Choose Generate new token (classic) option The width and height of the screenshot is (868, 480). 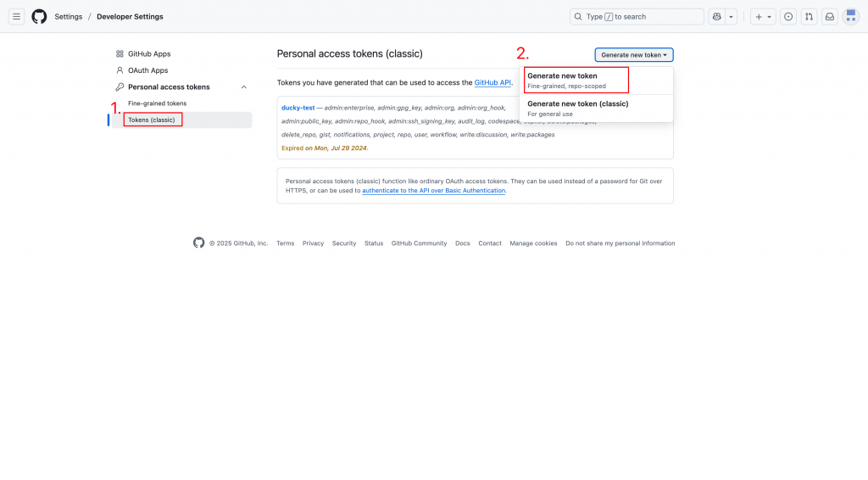(x=596, y=108)
